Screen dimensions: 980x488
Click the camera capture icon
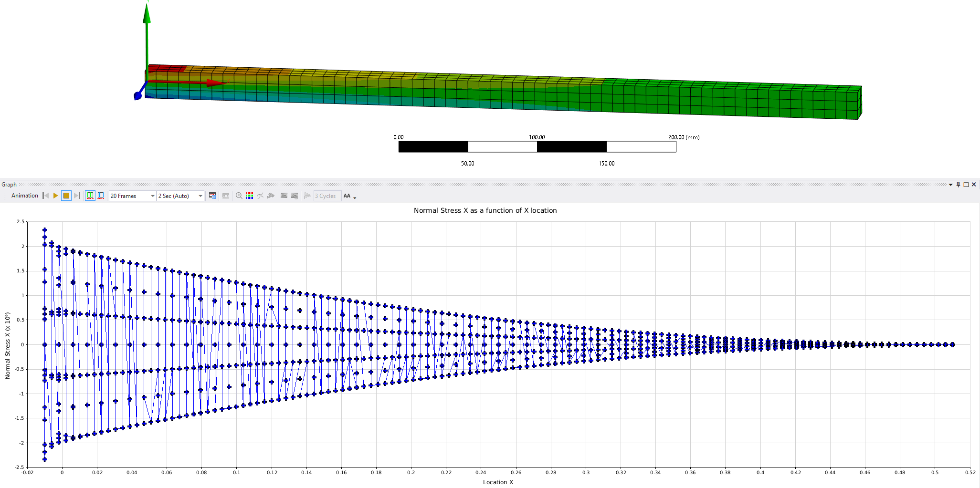(x=271, y=196)
